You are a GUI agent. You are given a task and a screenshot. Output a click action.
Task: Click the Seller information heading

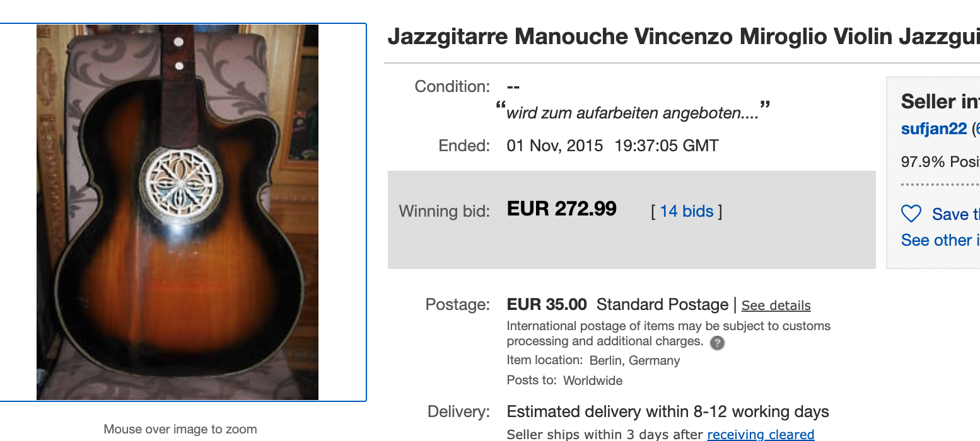coord(940,101)
